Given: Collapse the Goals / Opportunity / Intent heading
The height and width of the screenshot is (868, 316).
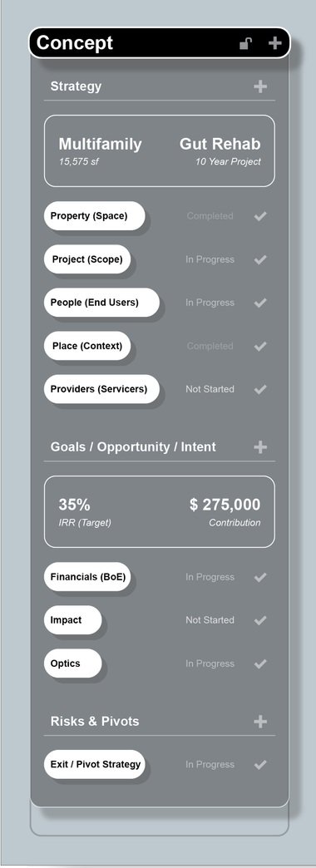Looking at the screenshot, I should coord(133,446).
